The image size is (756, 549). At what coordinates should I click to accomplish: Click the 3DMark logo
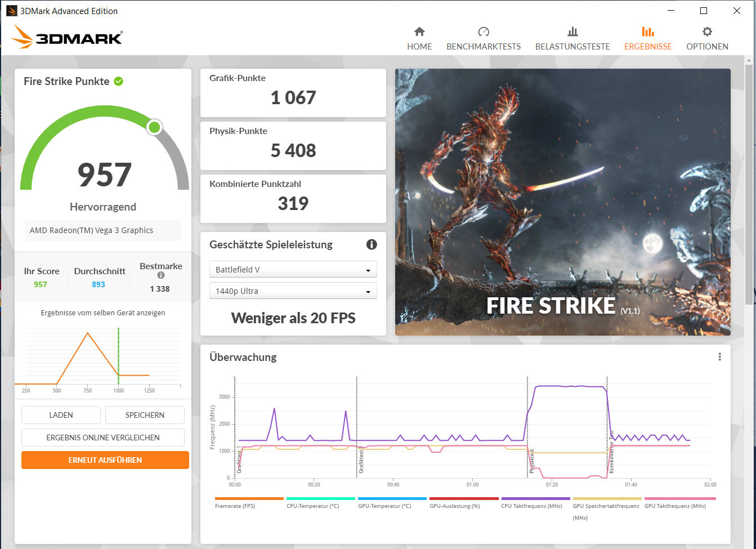tap(66, 38)
